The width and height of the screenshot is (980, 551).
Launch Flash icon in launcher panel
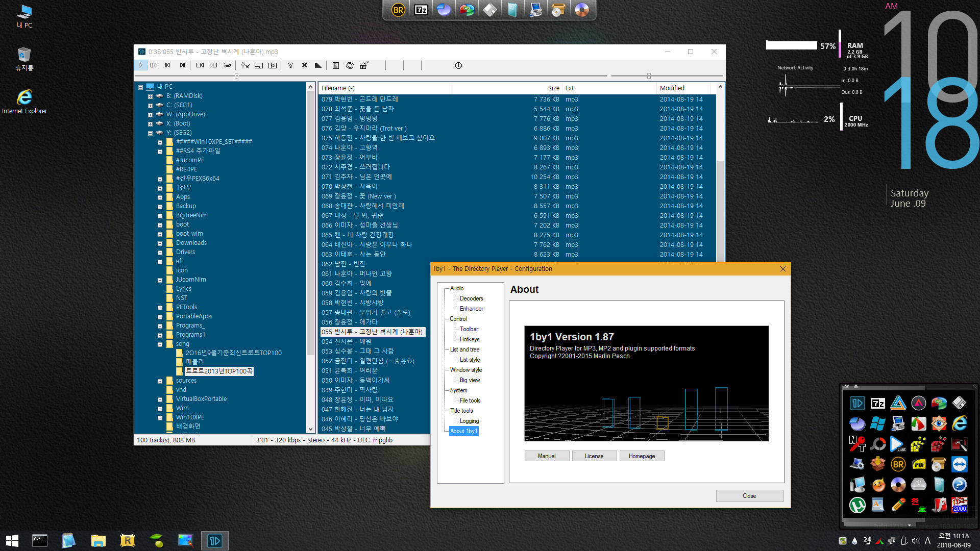click(939, 505)
